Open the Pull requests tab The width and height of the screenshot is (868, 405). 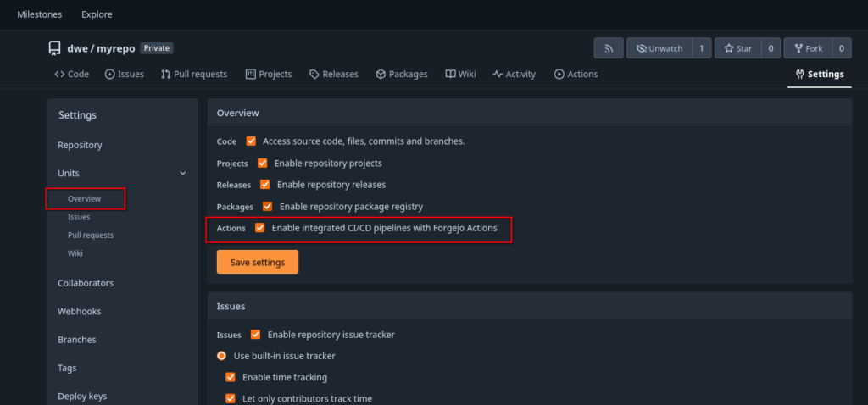point(194,75)
